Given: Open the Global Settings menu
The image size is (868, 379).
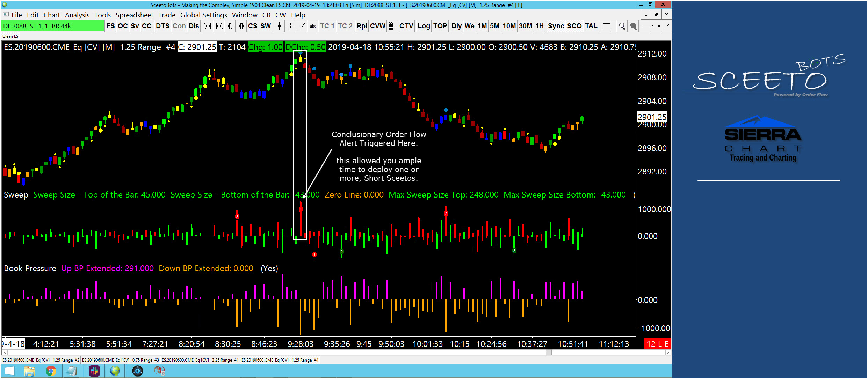Looking at the screenshot, I should click(x=203, y=15).
